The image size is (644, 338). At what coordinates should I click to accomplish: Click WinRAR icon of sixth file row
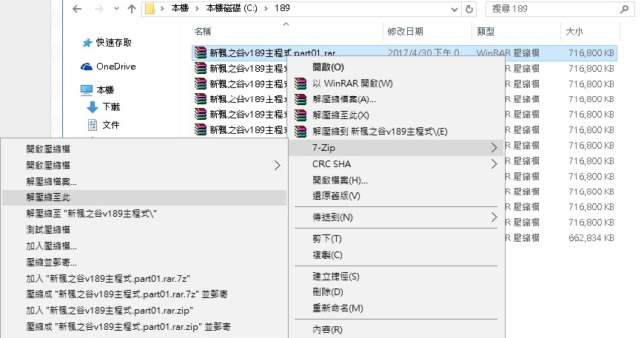tap(201, 129)
